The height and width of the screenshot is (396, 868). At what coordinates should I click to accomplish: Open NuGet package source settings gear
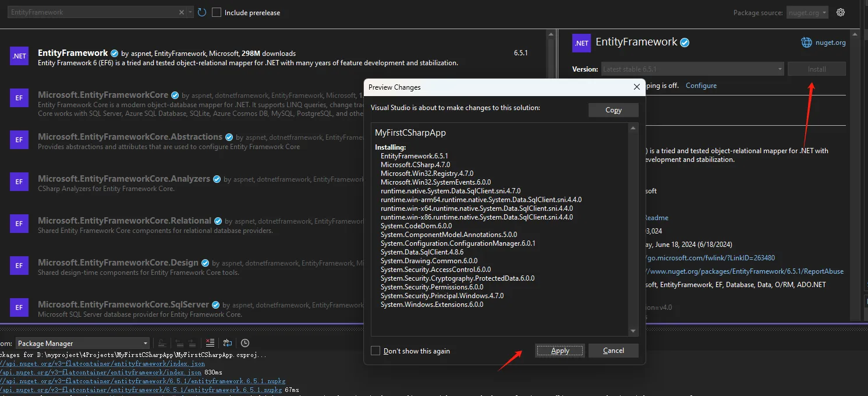(x=840, y=12)
